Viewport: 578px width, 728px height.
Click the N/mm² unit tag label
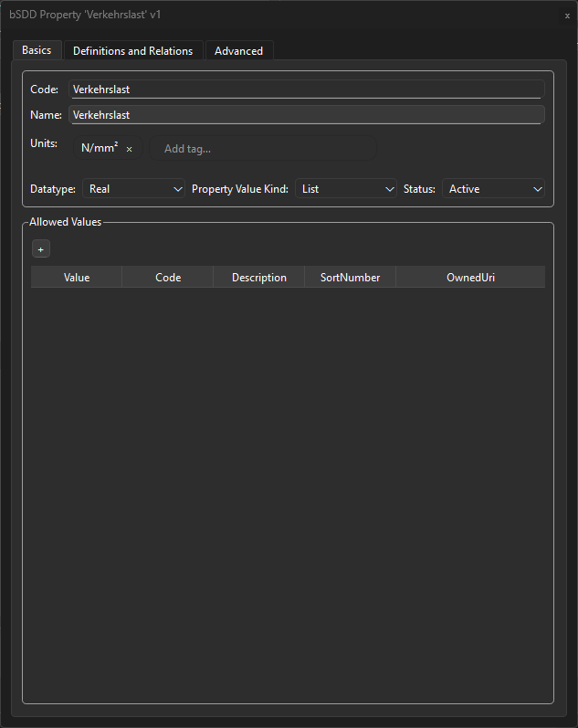click(x=99, y=148)
